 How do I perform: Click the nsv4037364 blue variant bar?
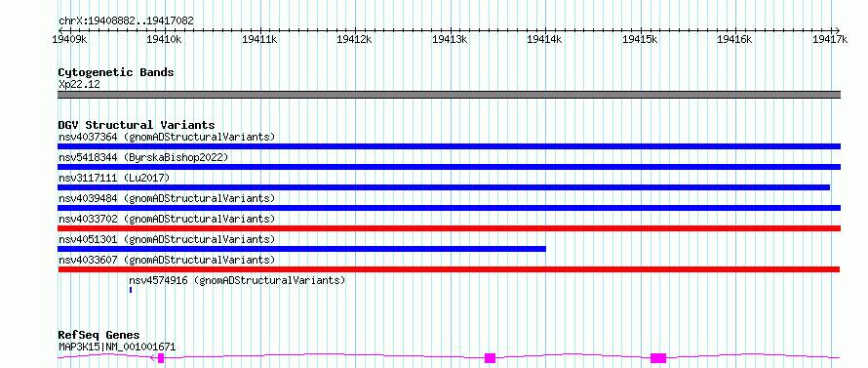(x=449, y=146)
